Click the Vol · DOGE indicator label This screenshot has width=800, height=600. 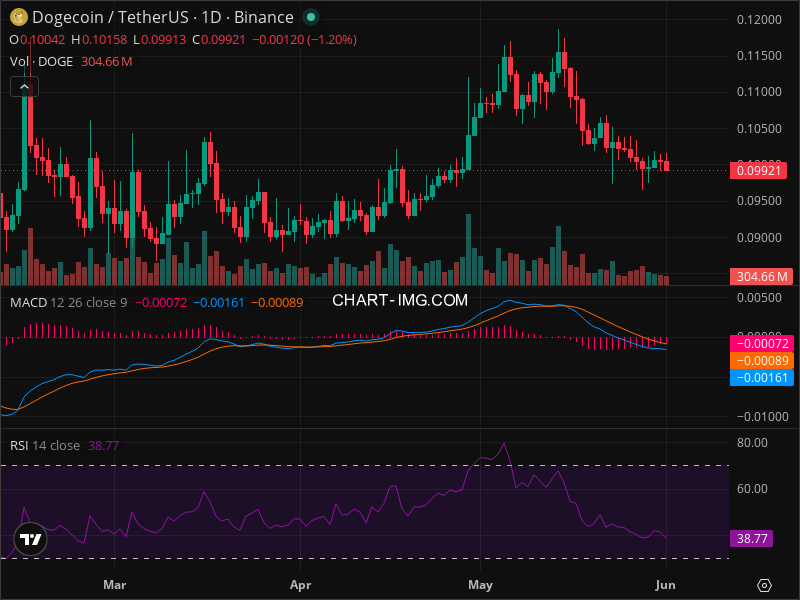pyautogui.click(x=41, y=62)
